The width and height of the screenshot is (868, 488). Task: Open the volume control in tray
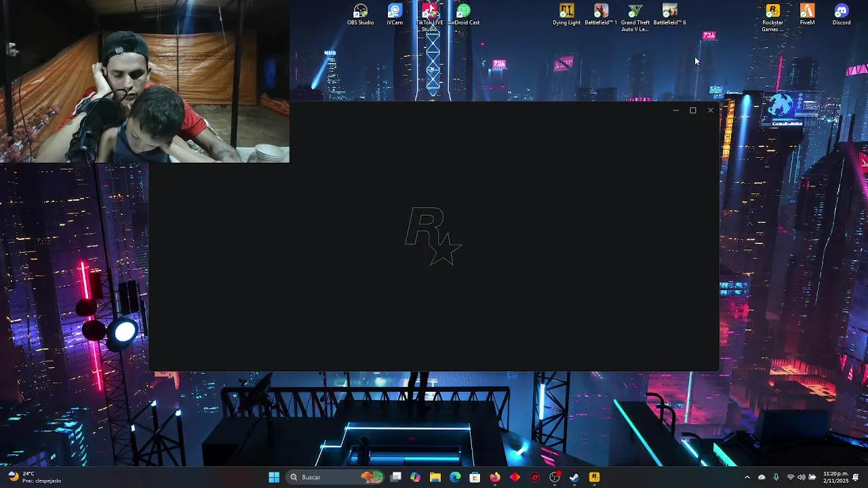tap(801, 477)
